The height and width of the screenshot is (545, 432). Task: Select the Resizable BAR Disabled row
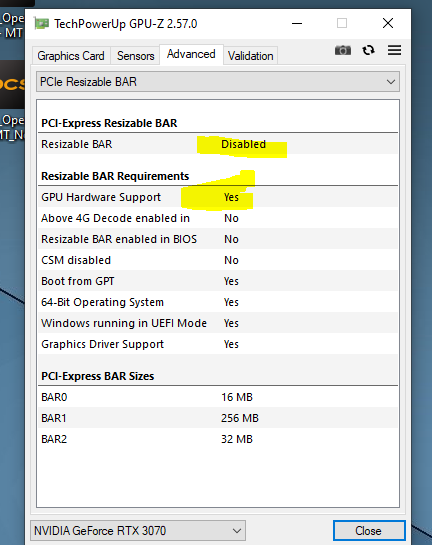pyautogui.click(x=218, y=144)
